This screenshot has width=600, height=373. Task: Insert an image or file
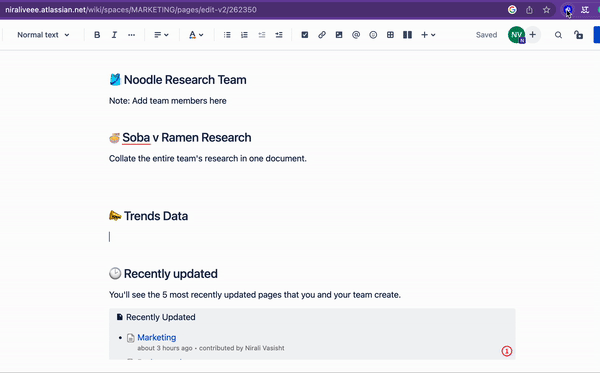(339, 35)
